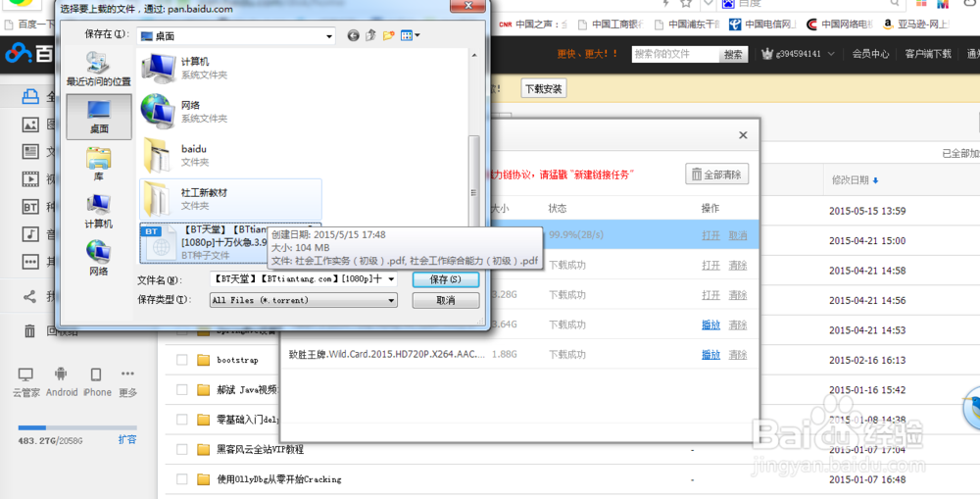
Task: Click 播放 on the 3.64G download row
Action: click(x=710, y=324)
